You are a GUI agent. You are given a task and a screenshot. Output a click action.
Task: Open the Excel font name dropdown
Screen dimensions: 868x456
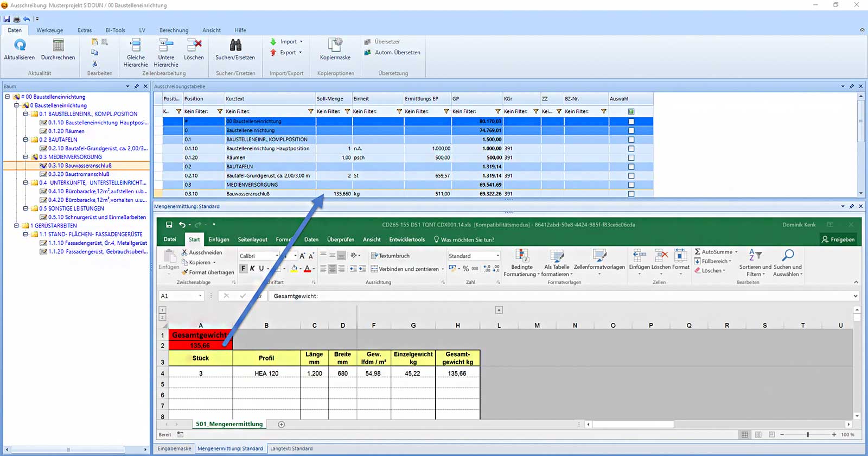point(277,256)
